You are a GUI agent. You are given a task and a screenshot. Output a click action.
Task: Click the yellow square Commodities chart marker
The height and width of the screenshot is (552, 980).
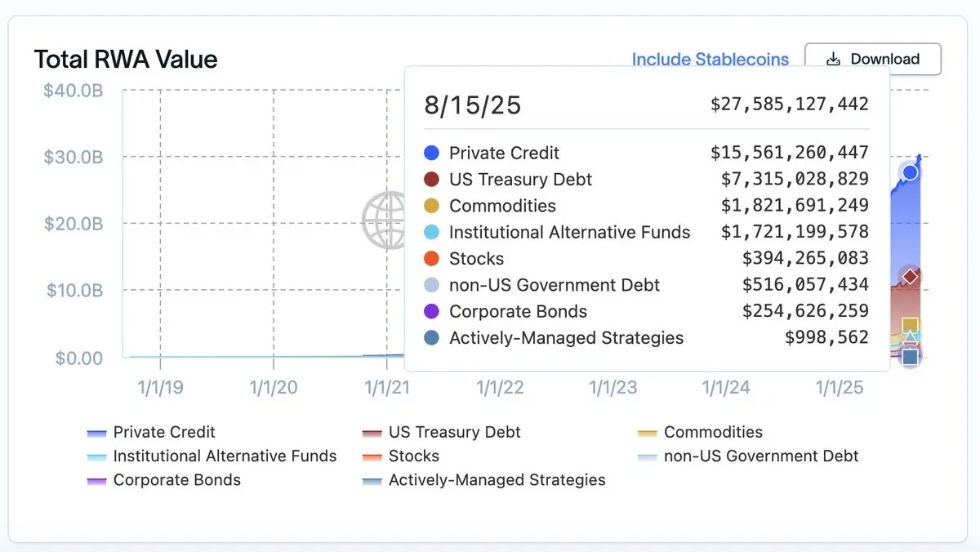point(911,326)
